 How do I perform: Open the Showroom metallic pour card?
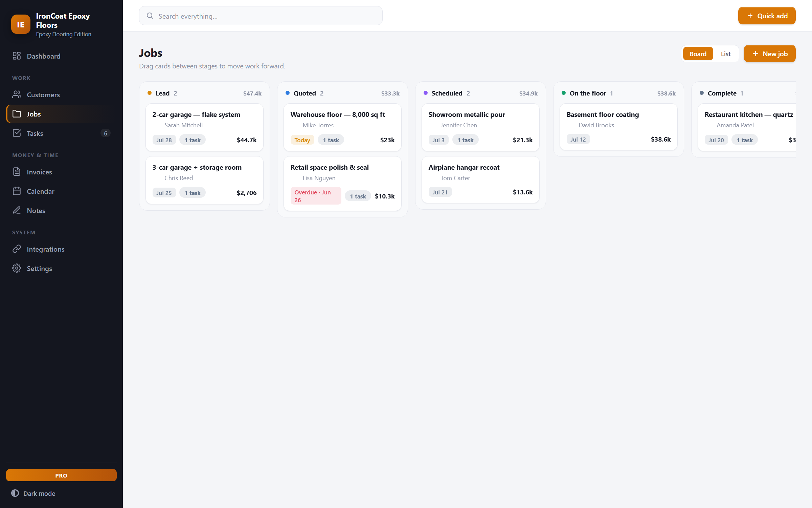tap(480, 127)
